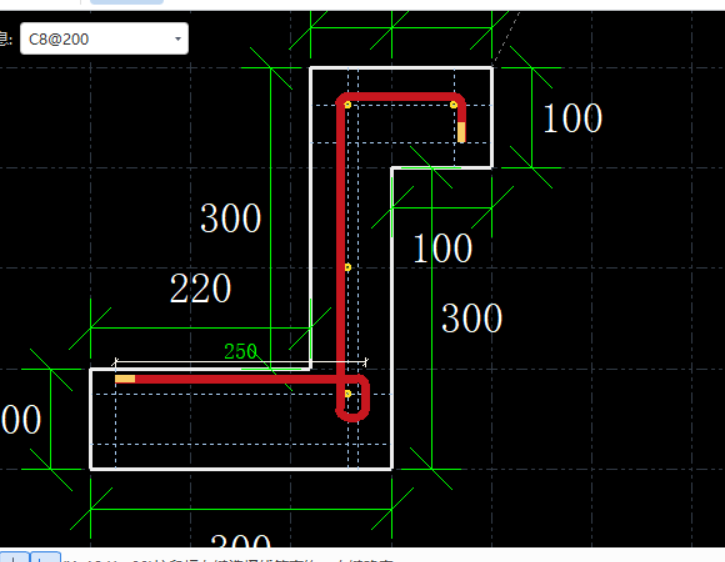725x562 pixels.
Task: Select the yellow node inside bottom rebar hook
Action: click(348, 394)
